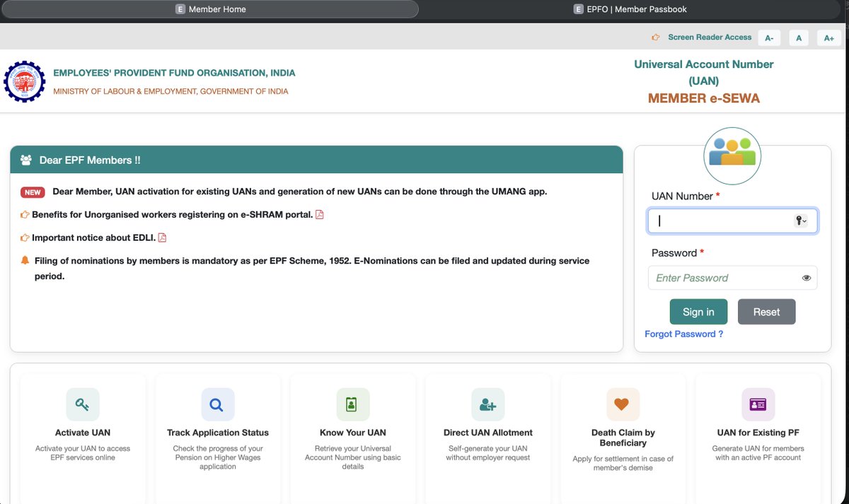Switch to the EPFO Member Passbook tab
The width and height of the screenshot is (849, 504).
click(630, 9)
